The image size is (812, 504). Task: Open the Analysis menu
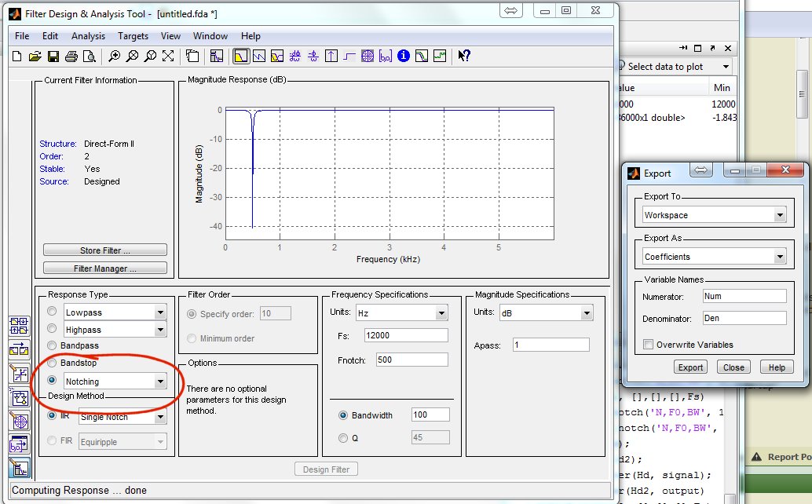click(88, 36)
